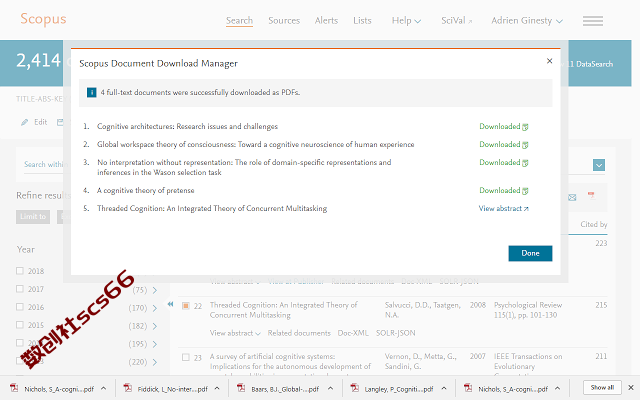
Task: Expand the 2017 year arrow (75)
Action: point(155,290)
